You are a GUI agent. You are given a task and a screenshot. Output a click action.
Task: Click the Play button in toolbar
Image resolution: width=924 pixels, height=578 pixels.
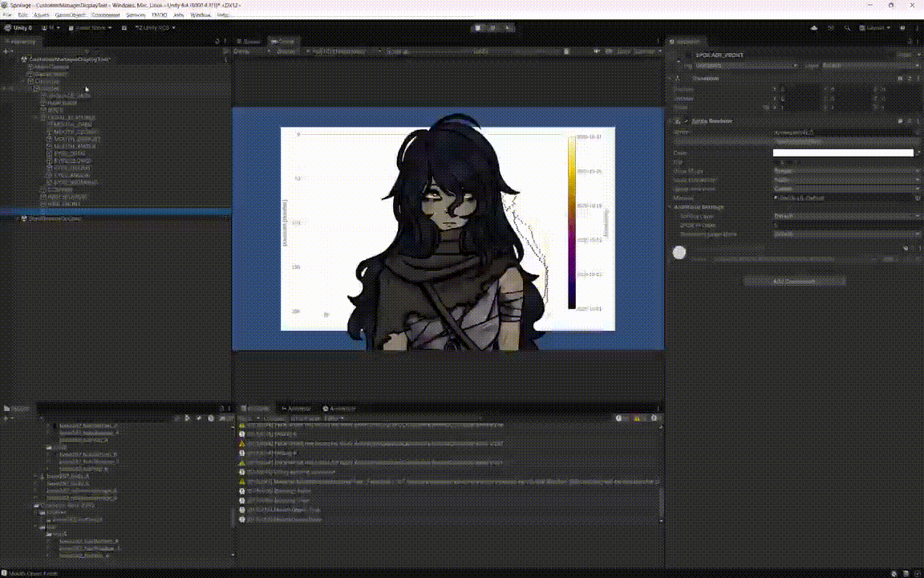tap(478, 28)
